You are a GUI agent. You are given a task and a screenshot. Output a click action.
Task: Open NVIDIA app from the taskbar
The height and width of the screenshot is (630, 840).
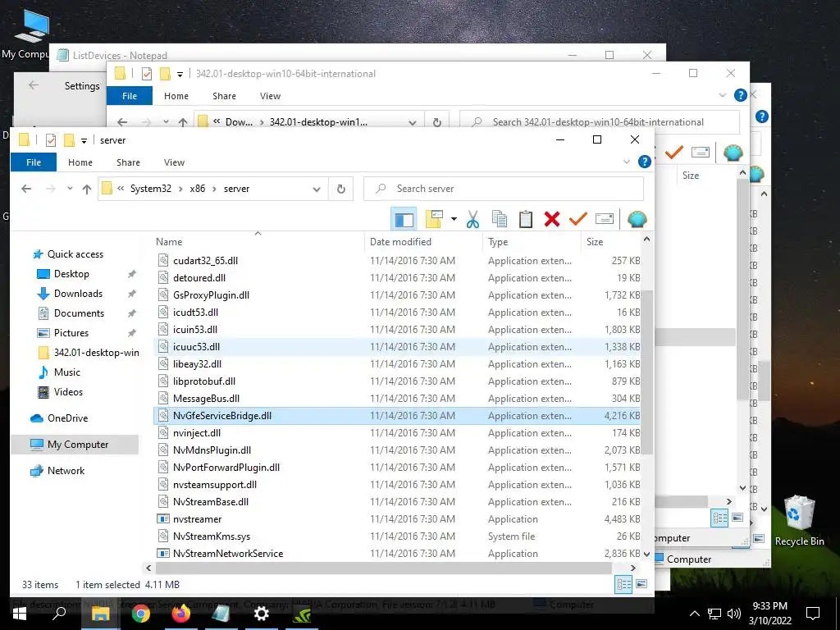[x=302, y=613]
